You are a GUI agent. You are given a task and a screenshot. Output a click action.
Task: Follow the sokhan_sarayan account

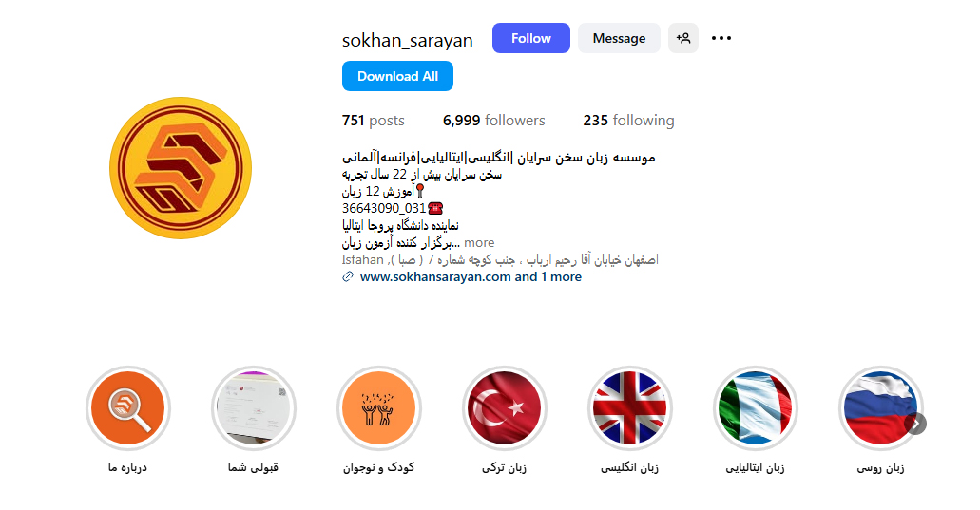[x=531, y=38]
